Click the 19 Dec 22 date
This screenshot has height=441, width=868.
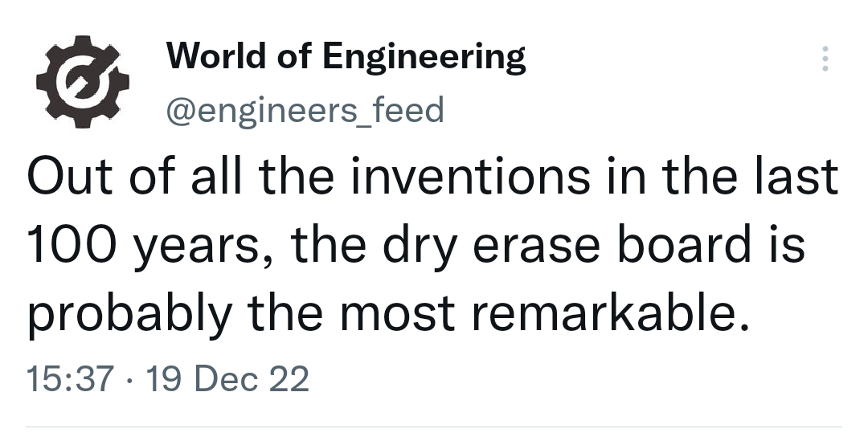(x=229, y=378)
